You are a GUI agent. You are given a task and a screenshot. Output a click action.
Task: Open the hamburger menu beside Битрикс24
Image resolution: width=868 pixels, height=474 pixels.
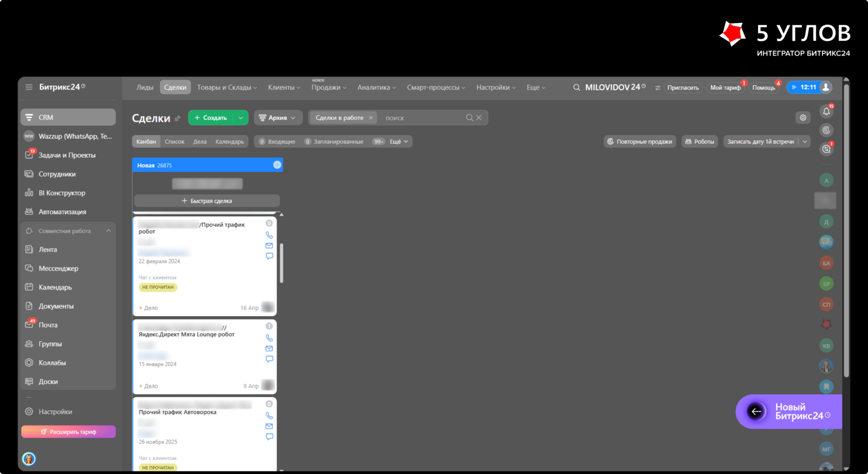[29, 87]
